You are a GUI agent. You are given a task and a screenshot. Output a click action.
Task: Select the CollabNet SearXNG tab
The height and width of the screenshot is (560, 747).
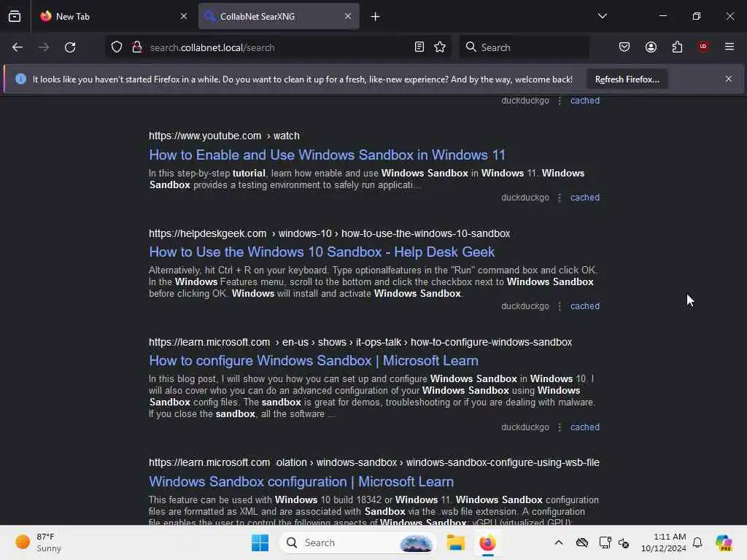279,16
